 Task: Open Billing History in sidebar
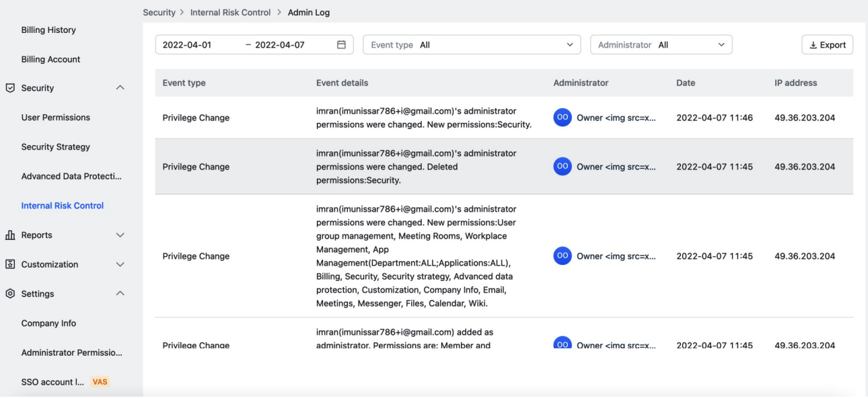[48, 30]
